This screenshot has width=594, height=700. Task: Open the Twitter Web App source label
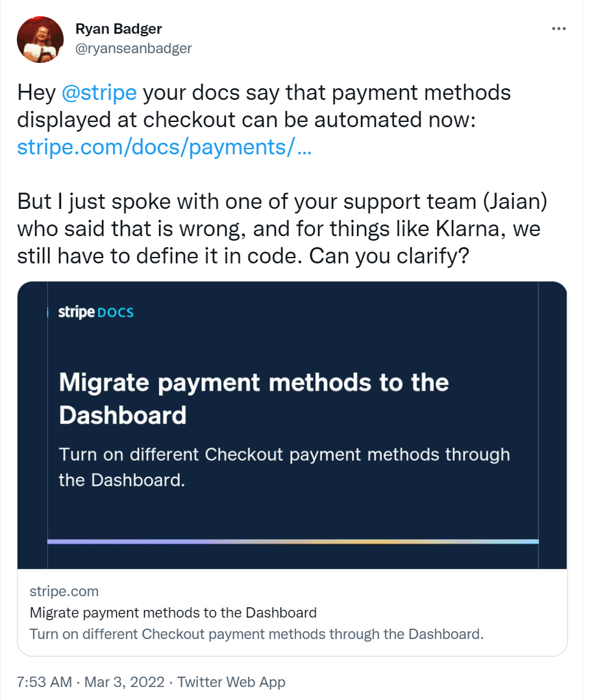point(231,682)
